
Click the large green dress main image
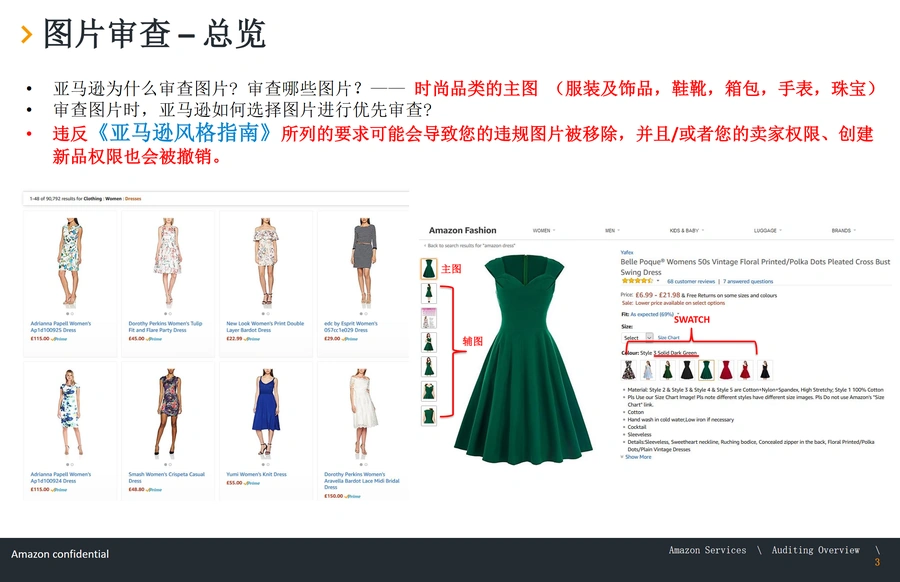tap(523, 360)
